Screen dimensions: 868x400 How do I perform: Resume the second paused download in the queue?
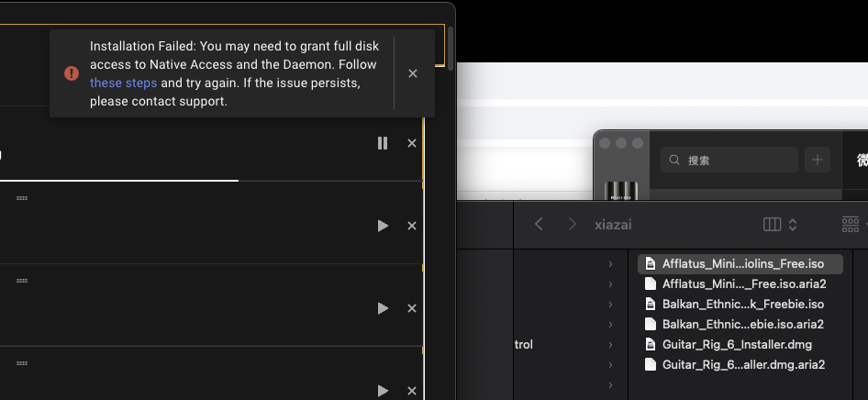click(x=383, y=308)
